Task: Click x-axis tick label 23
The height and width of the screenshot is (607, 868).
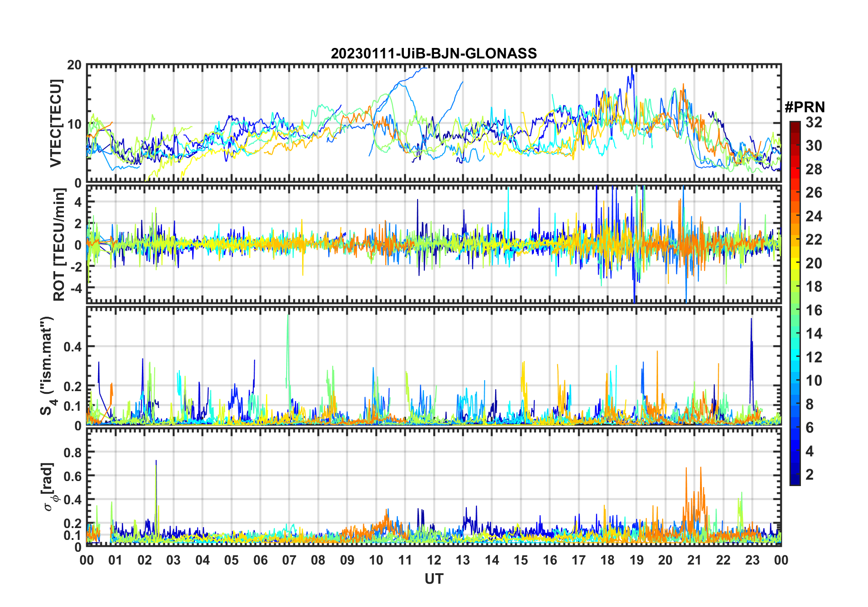Action: click(752, 560)
